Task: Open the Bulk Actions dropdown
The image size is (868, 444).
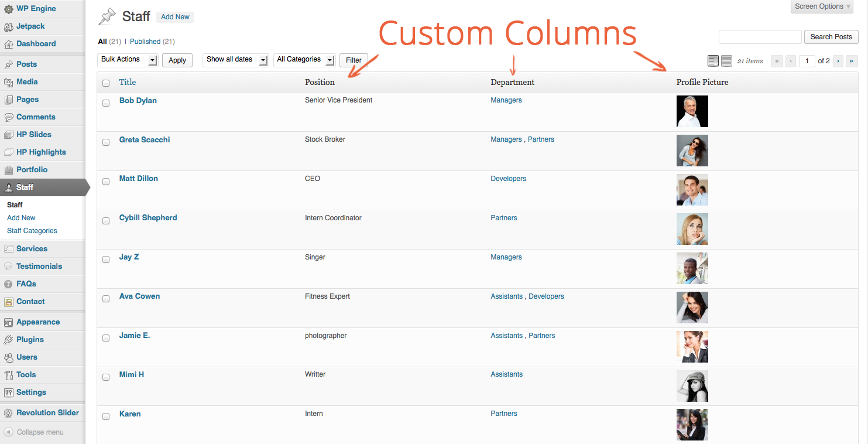Action: tap(128, 60)
